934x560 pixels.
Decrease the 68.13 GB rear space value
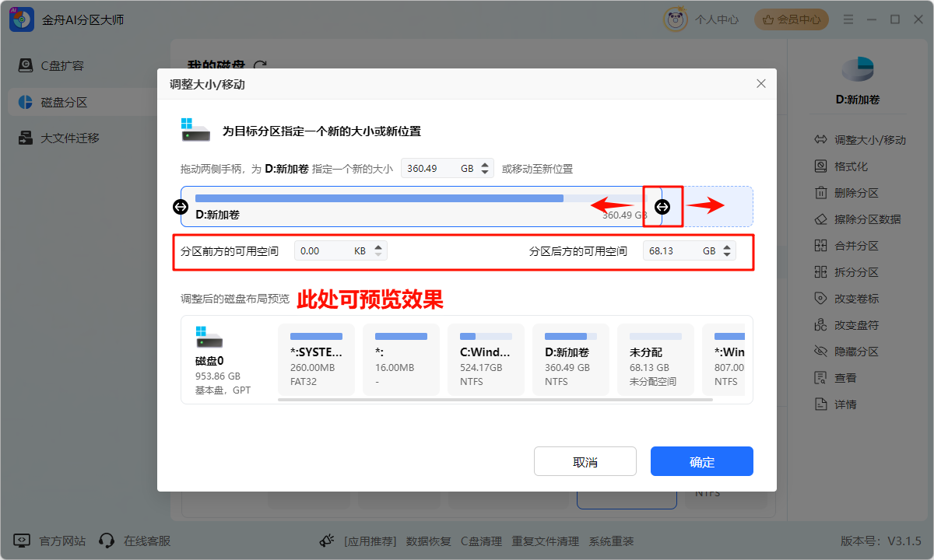[x=725, y=254]
